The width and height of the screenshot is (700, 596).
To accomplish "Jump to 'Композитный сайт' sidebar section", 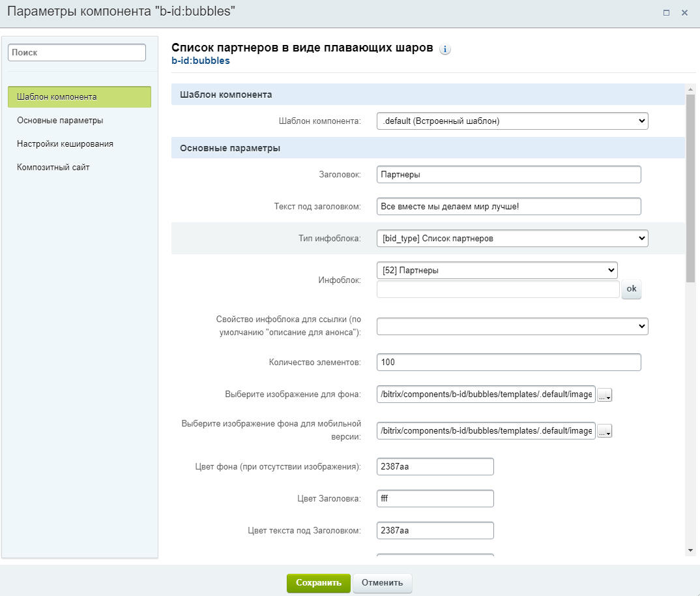I will click(53, 168).
